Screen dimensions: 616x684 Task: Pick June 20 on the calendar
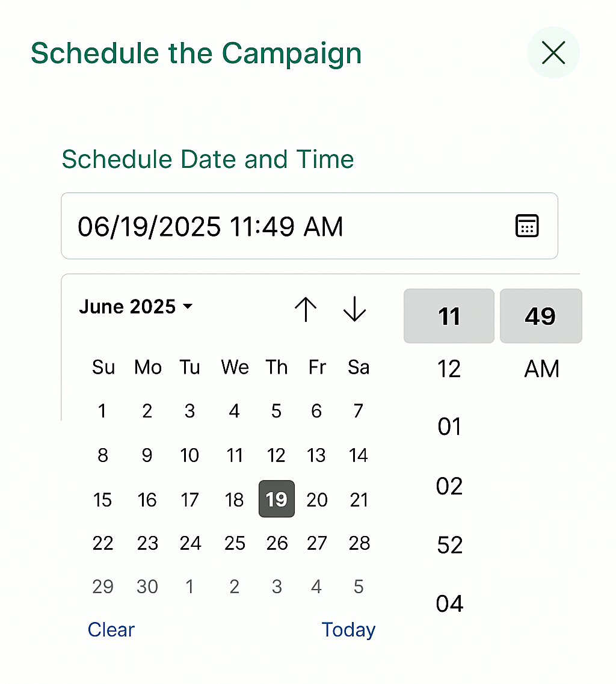(317, 500)
